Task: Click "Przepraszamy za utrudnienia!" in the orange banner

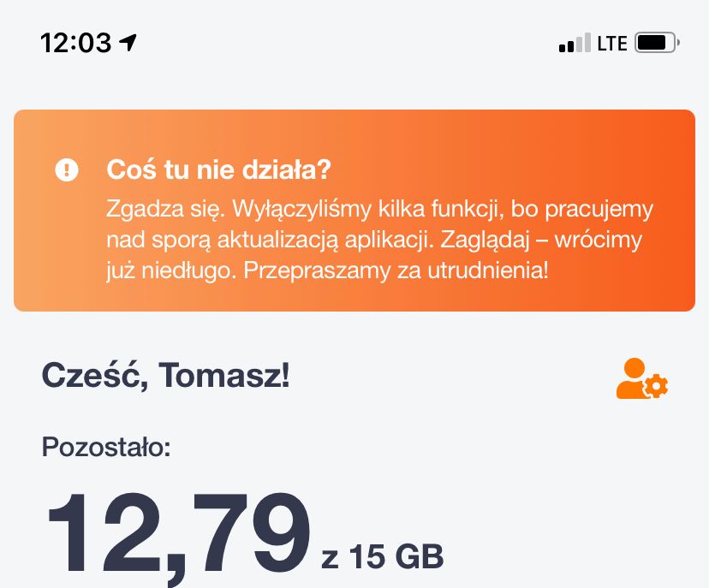Action: (x=396, y=271)
